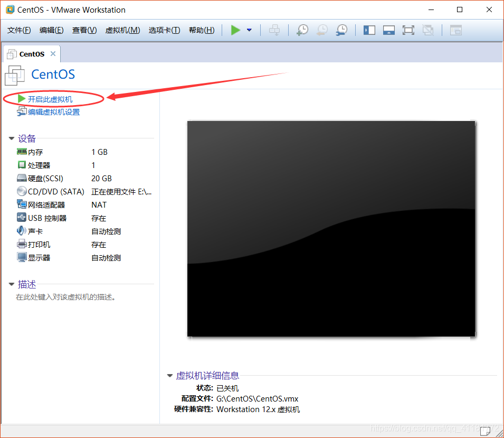Select the CentOS tab
The image size is (504, 438).
32,54
